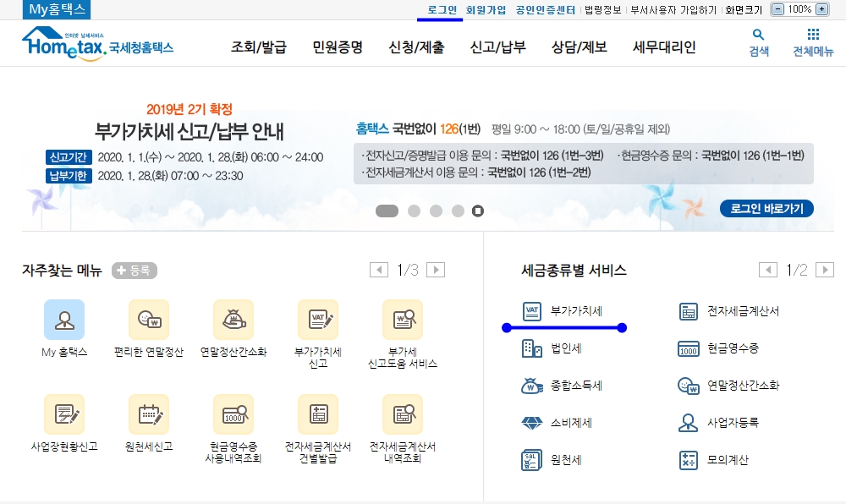Open 조회/발급 menu
The height and width of the screenshot is (504, 846).
(258, 47)
